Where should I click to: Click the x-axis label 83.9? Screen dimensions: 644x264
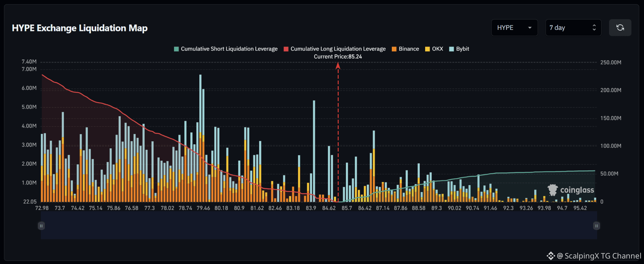point(311,208)
